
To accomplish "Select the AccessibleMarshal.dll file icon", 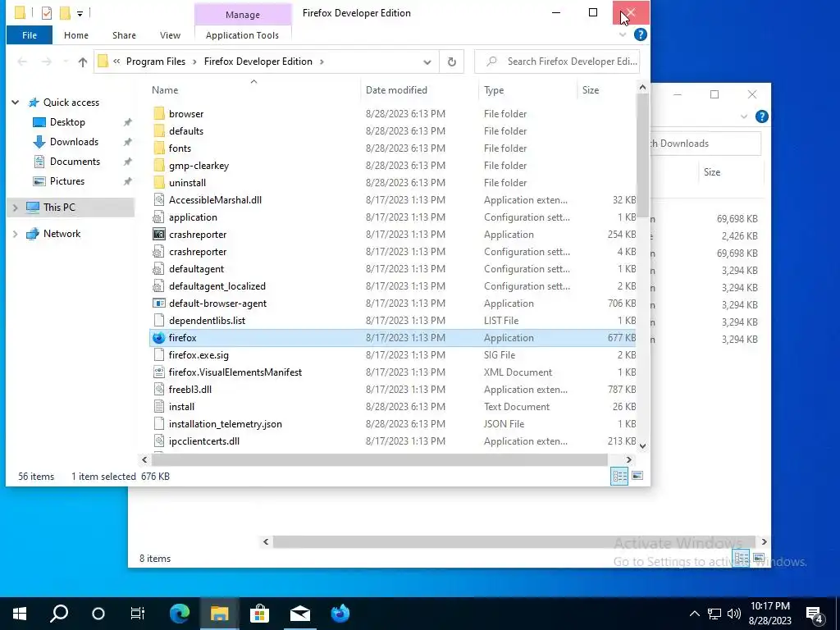I will click(158, 200).
